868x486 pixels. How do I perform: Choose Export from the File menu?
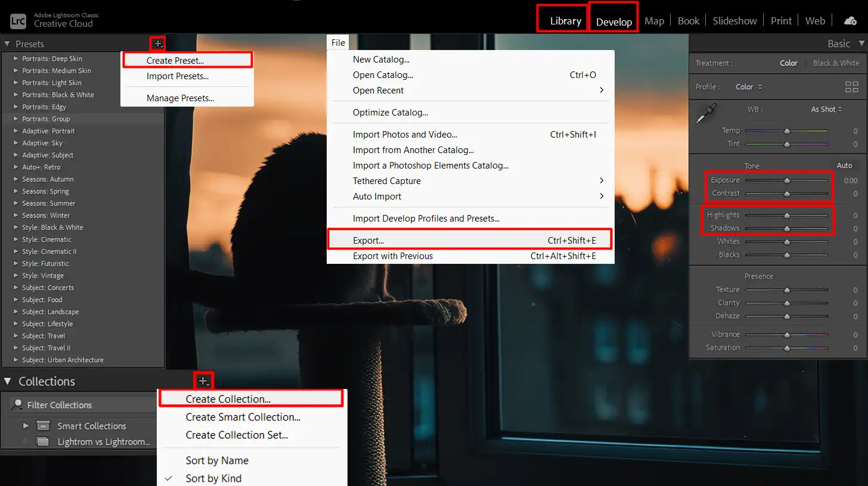click(470, 241)
